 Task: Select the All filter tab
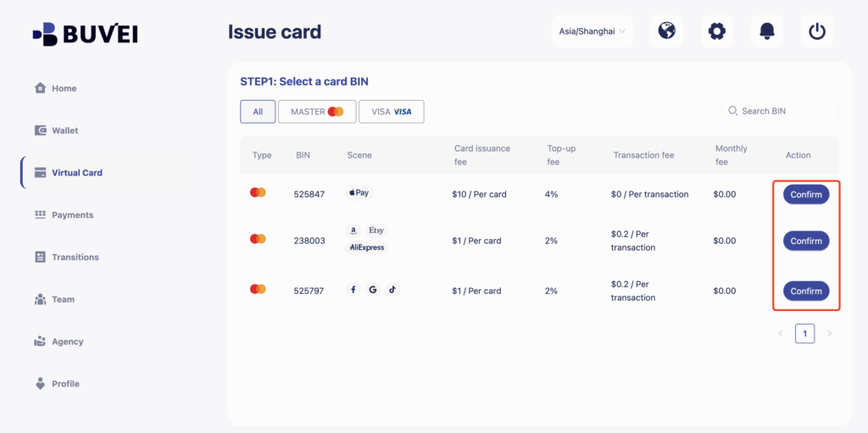pyautogui.click(x=258, y=112)
